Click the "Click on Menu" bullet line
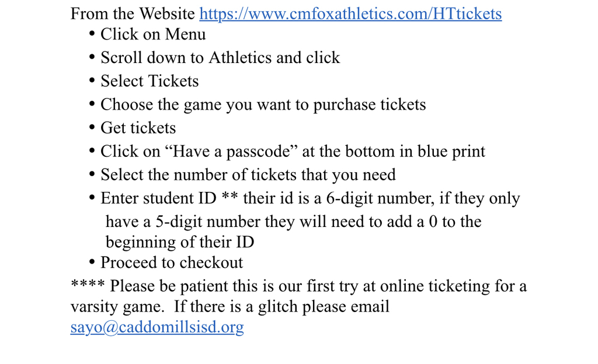This screenshot has width=598, height=364. [x=153, y=34]
